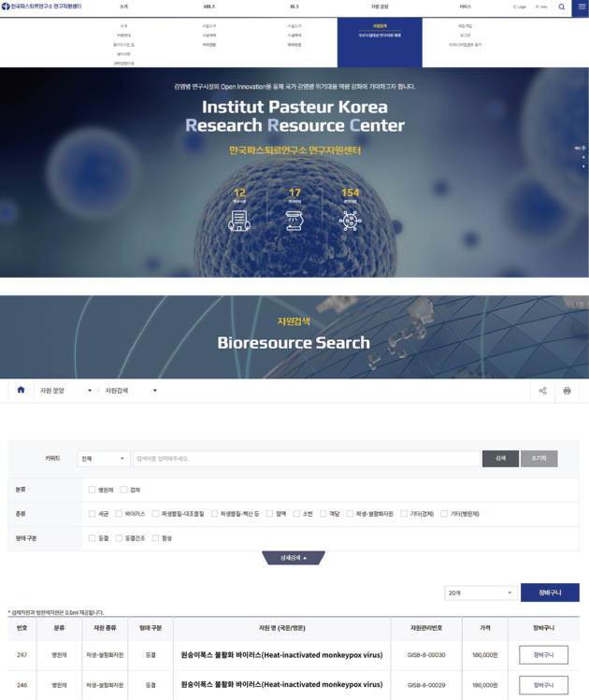Image resolution: width=589 pixels, height=700 pixels.
Task: Click resource number GISB-8-00029
Action: point(426,685)
